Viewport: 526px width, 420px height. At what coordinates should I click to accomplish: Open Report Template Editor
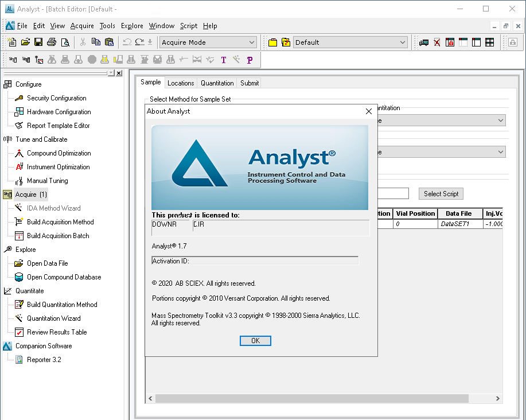point(58,126)
